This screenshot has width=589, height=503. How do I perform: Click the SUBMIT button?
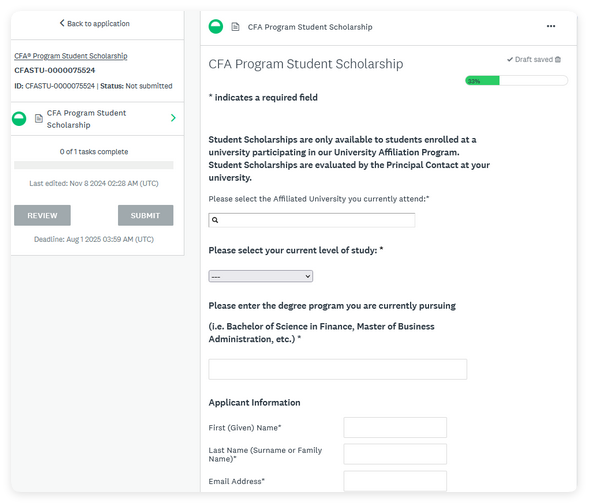145,215
